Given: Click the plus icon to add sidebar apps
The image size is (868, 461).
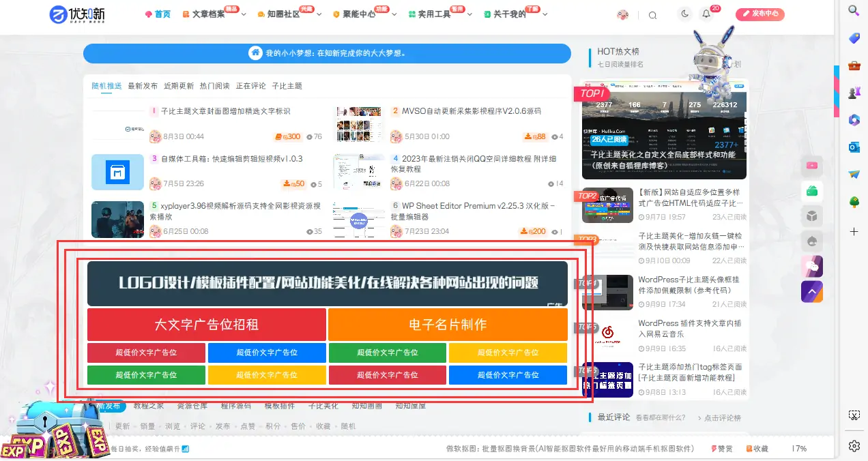Looking at the screenshot, I should coord(854,232).
